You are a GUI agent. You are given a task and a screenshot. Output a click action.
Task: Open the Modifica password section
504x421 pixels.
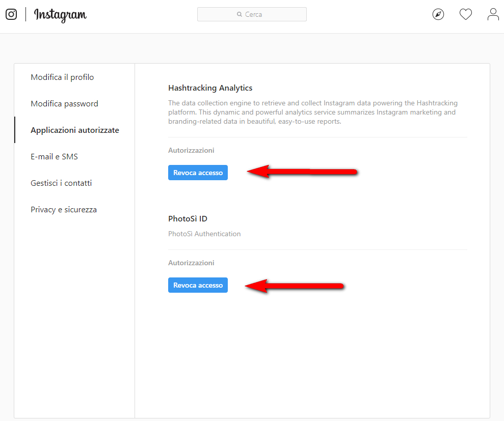pos(64,103)
